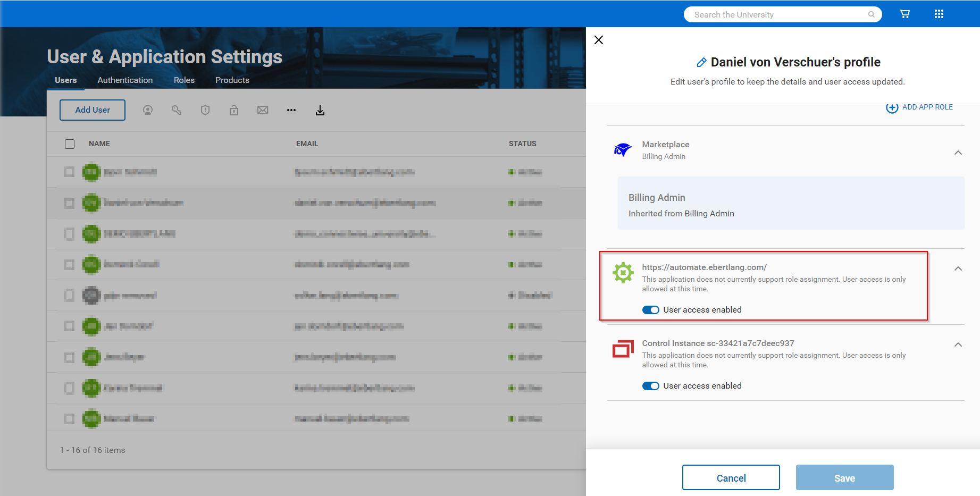This screenshot has width=980, height=496.
Task: Click the shopping cart icon
Action: (904, 14)
